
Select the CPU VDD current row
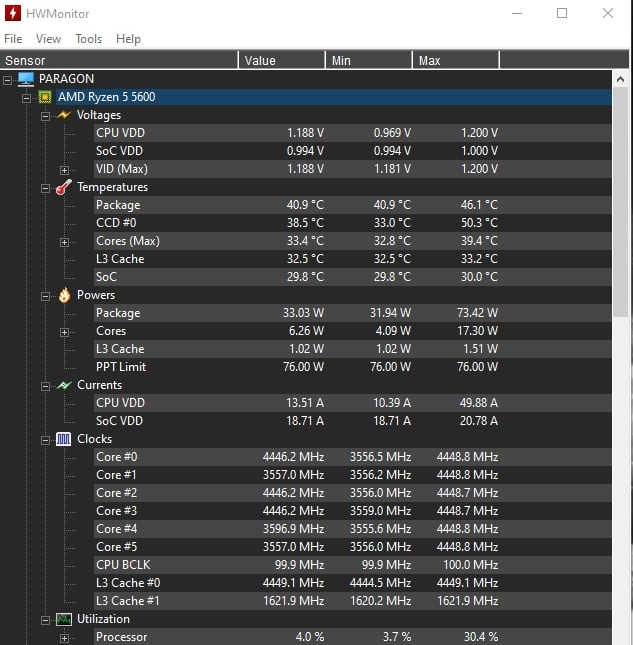coord(352,403)
